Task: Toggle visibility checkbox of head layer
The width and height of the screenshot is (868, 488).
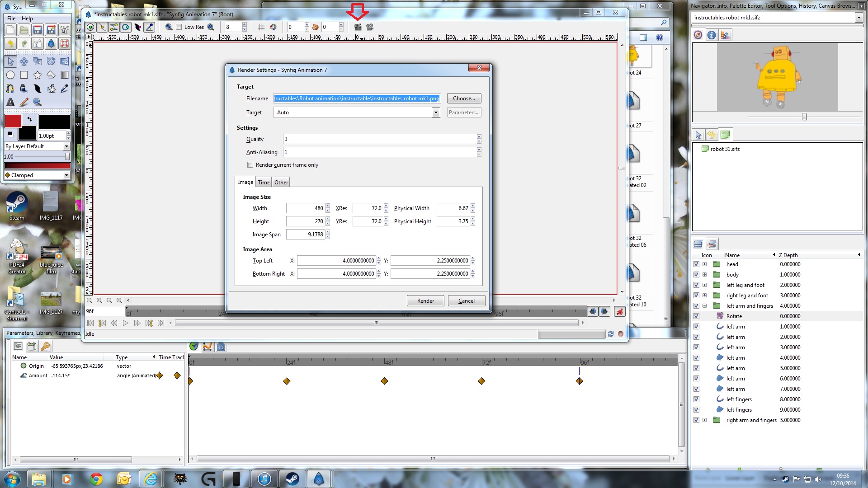Action: (x=697, y=264)
